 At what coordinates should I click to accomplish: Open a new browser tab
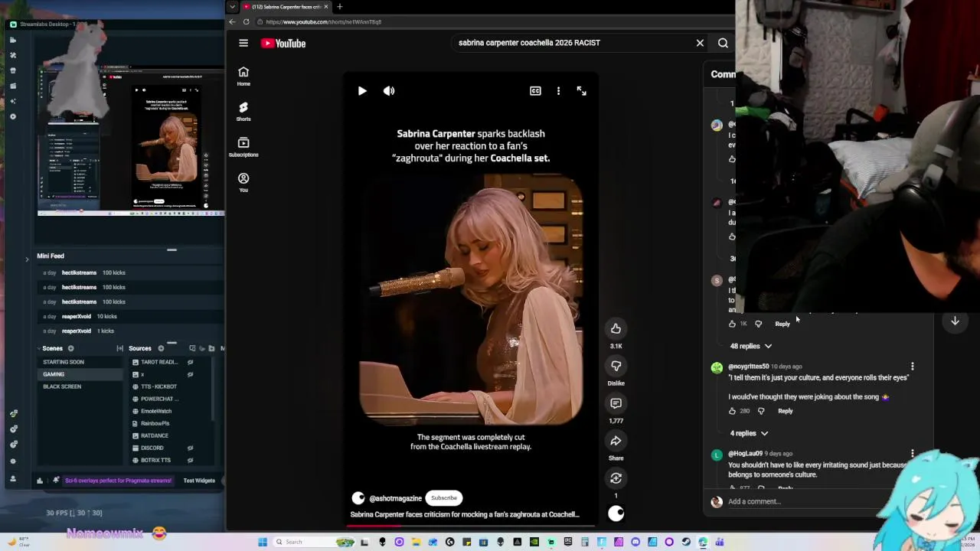(x=339, y=7)
